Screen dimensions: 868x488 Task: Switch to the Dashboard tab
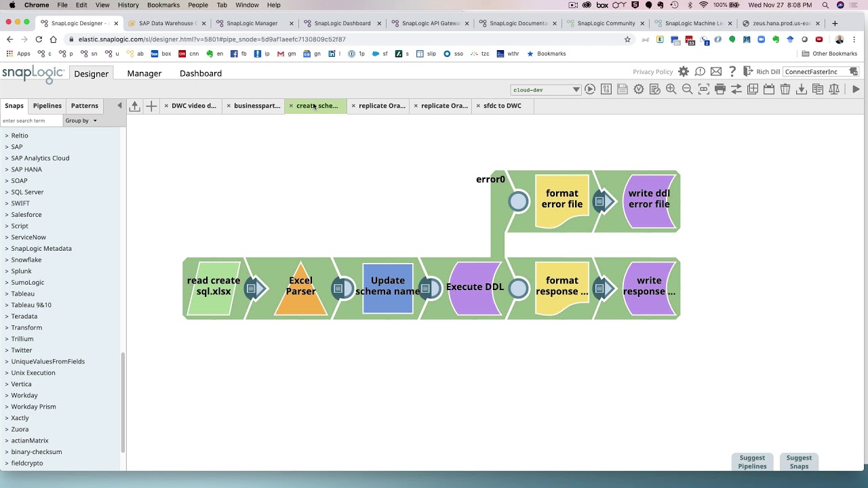point(201,73)
